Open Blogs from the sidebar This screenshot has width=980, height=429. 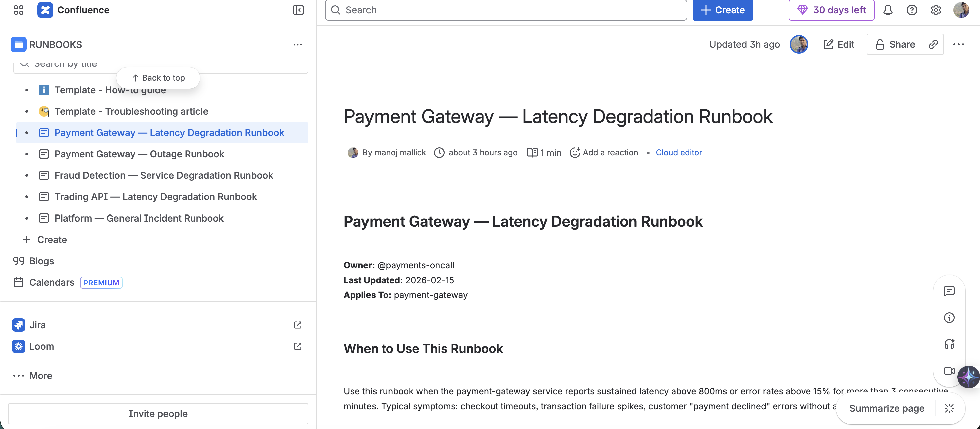(42, 261)
